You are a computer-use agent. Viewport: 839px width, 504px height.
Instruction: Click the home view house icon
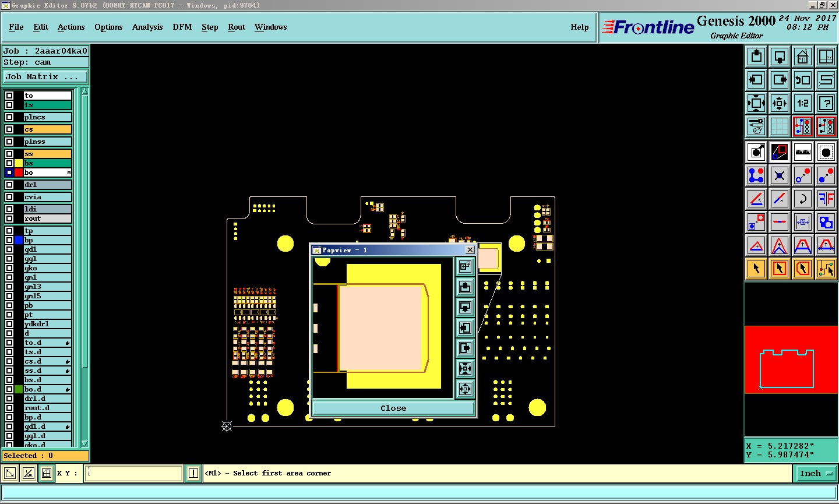(x=803, y=57)
